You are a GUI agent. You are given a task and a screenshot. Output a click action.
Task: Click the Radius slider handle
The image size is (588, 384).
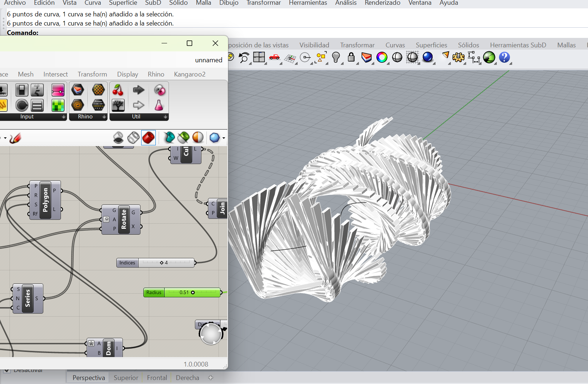[193, 293]
